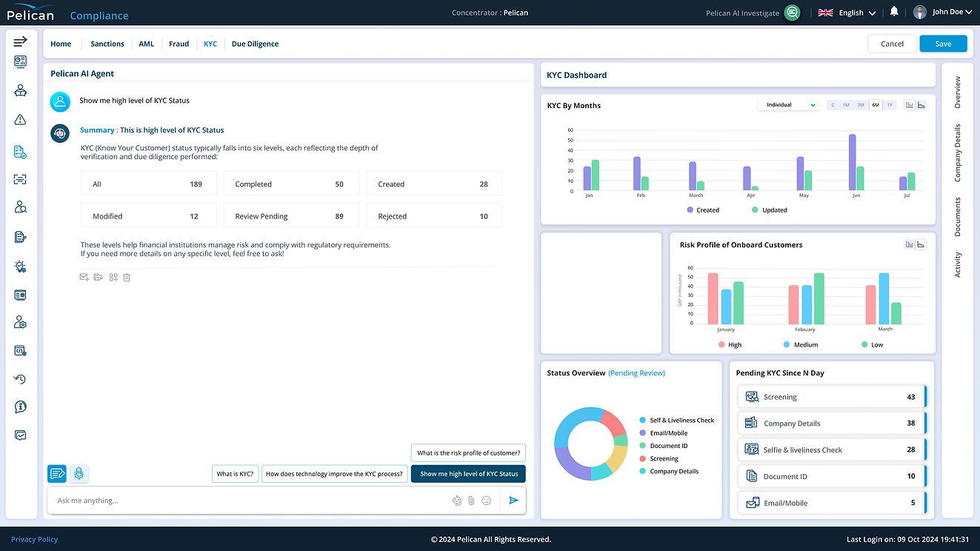Open the notifications bell
980x551 pixels.
[x=894, y=12]
